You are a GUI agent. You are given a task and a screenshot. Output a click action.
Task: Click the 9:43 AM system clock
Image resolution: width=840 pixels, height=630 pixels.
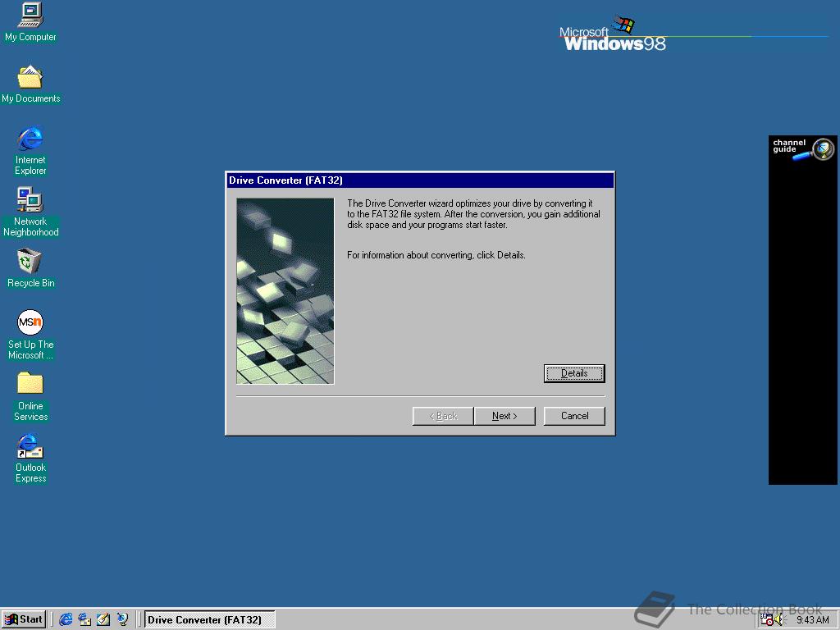tap(812, 620)
